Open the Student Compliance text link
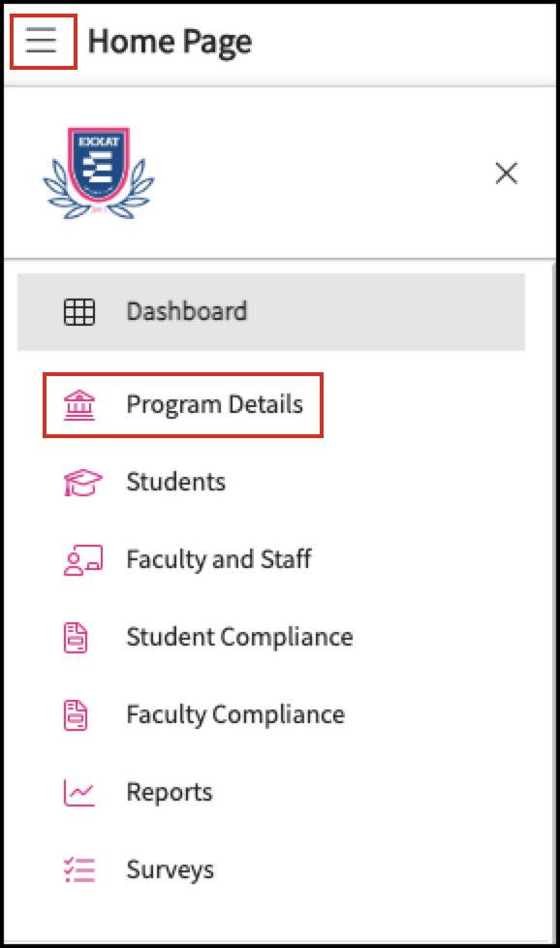 240,637
